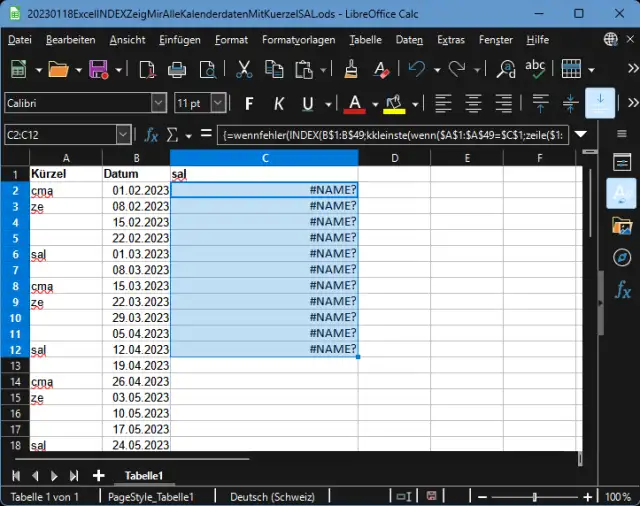Open the Function Wizard next to Name Box
The width and height of the screenshot is (640, 506).
coord(152,134)
